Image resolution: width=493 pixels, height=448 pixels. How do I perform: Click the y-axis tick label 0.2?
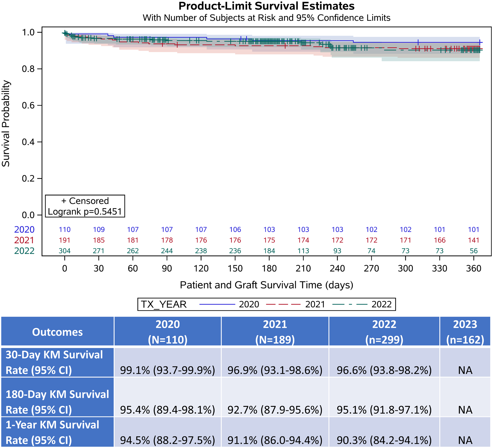tap(28, 179)
